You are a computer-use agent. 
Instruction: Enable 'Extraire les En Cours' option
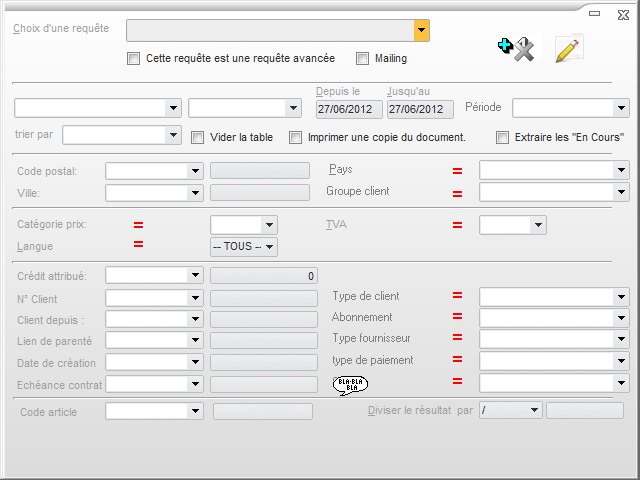click(x=503, y=138)
